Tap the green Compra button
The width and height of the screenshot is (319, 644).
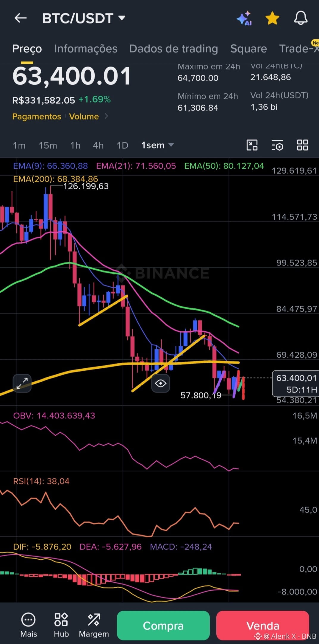[x=163, y=626]
